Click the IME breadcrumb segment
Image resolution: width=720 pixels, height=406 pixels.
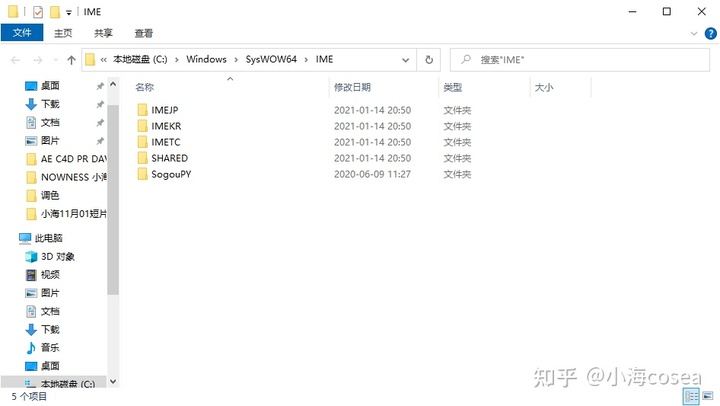(x=324, y=59)
